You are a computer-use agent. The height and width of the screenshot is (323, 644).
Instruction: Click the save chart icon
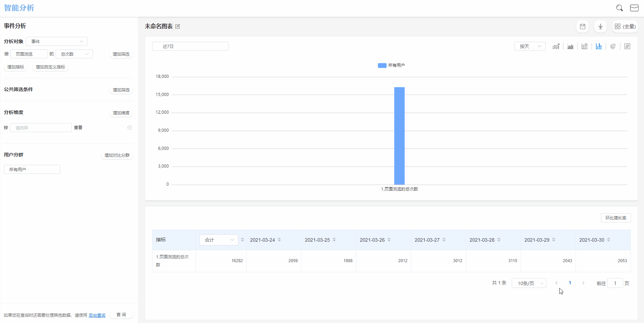[583, 26]
